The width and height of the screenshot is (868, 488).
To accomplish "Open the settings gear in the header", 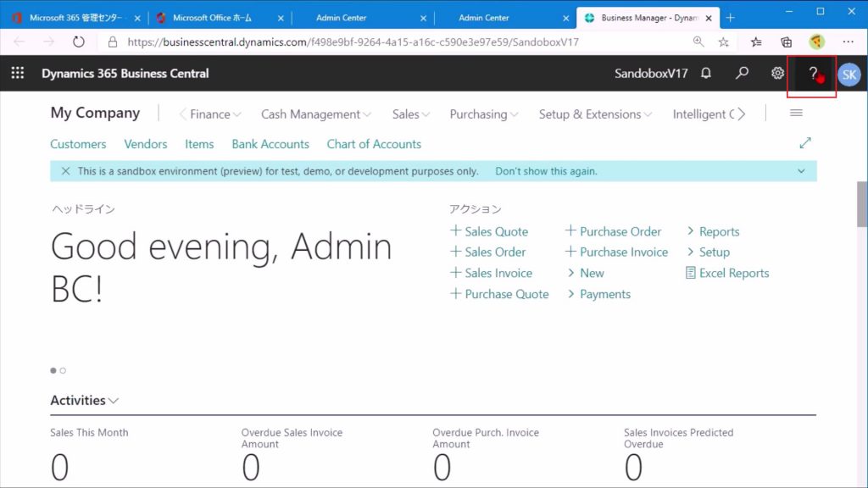I will pyautogui.click(x=778, y=73).
